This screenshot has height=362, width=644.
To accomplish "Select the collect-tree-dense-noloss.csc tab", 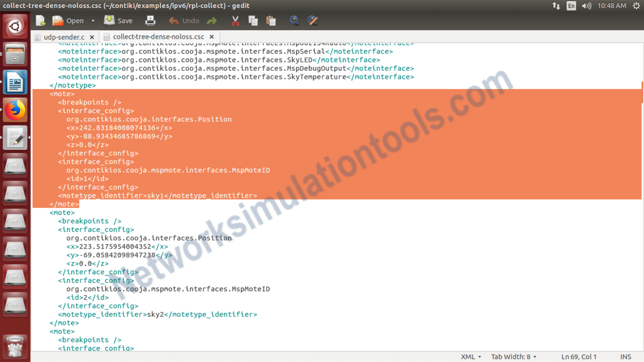I will (158, 36).
